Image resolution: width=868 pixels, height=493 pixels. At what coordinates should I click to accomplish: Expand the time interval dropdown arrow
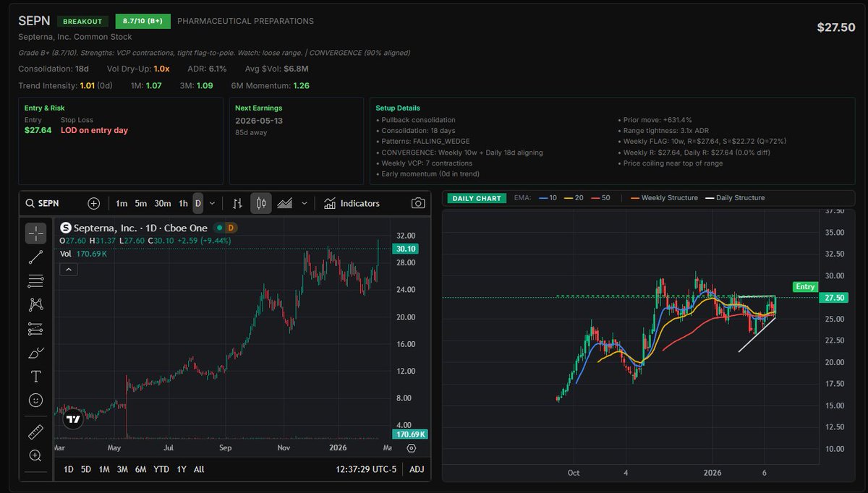click(x=212, y=203)
